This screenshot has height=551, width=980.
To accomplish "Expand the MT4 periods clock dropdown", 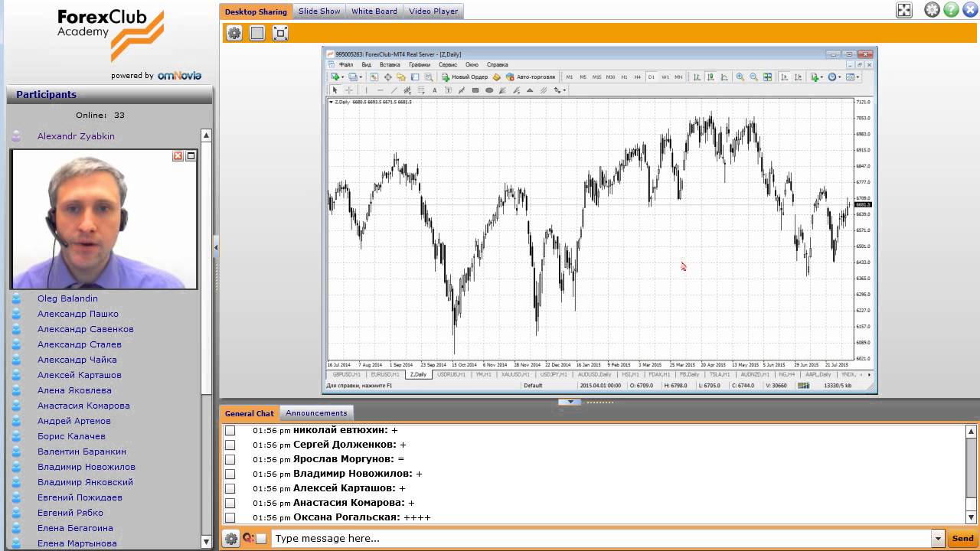I will (x=840, y=77).
